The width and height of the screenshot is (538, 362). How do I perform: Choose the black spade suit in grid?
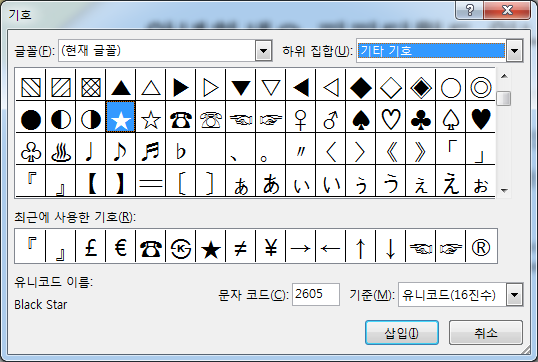361,119
